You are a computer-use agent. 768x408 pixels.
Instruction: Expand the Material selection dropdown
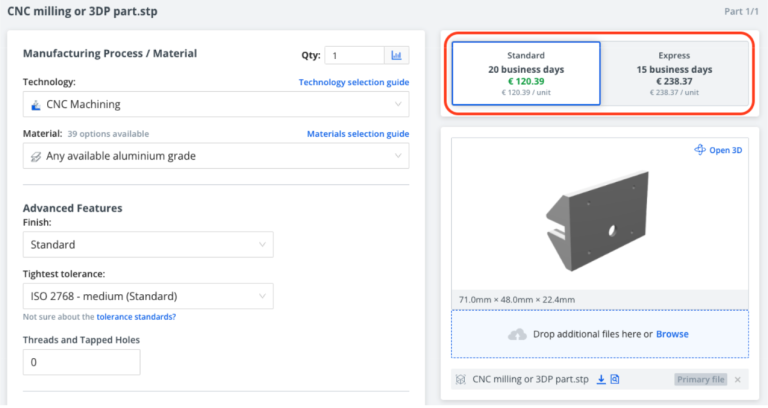click(215, 156)
